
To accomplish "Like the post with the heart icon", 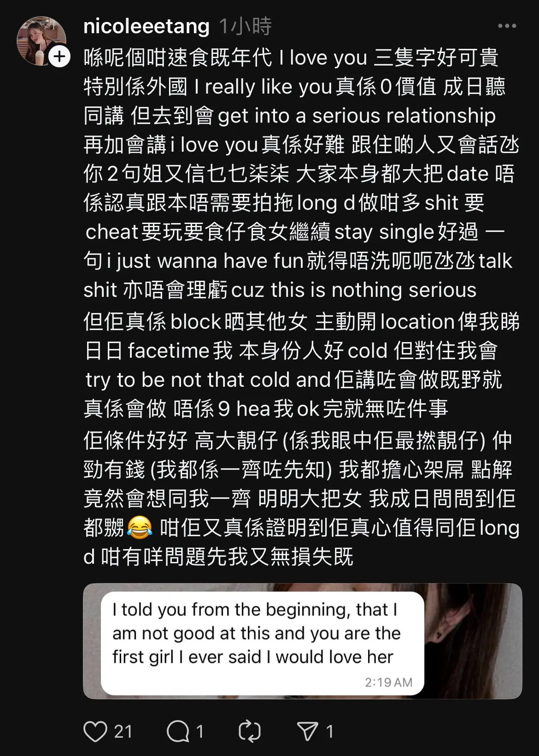I will pos(95,731).
